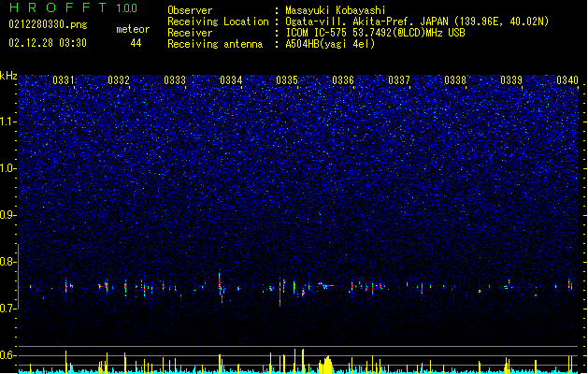Click the Receiving antenna field label
Screen dimensions: 588x374
215,44
